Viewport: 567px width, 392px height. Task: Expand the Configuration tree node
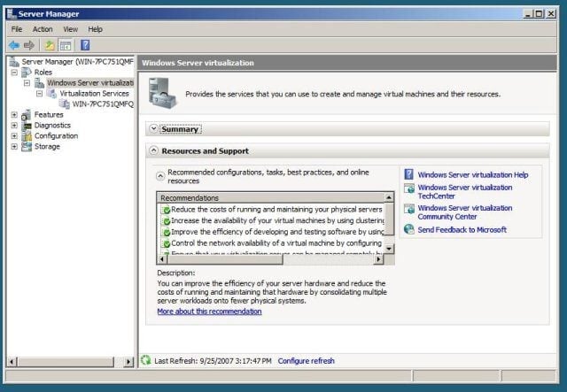click(14, 136)
